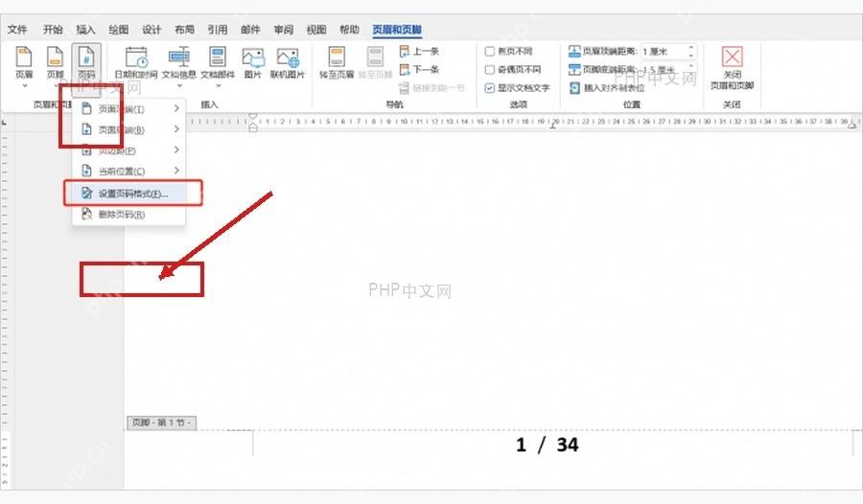Choose 删除页码(R) menu item
863x504 pixels.
[x=128, y=214]
